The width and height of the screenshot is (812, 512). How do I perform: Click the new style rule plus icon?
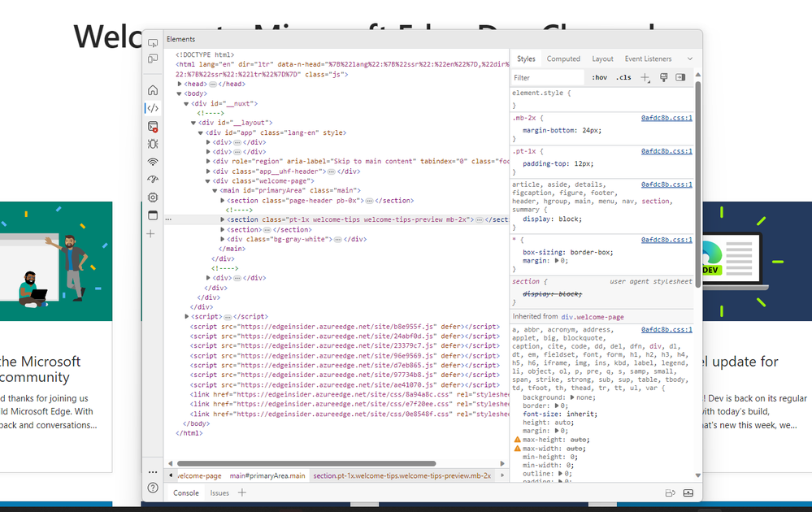coord(645,78)
